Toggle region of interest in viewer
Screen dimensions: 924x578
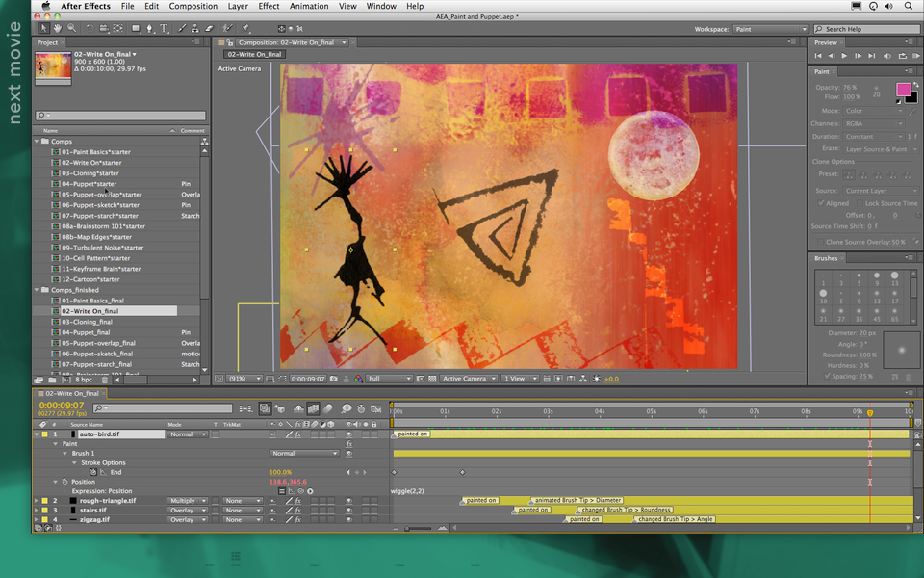[x=282, y=379]
